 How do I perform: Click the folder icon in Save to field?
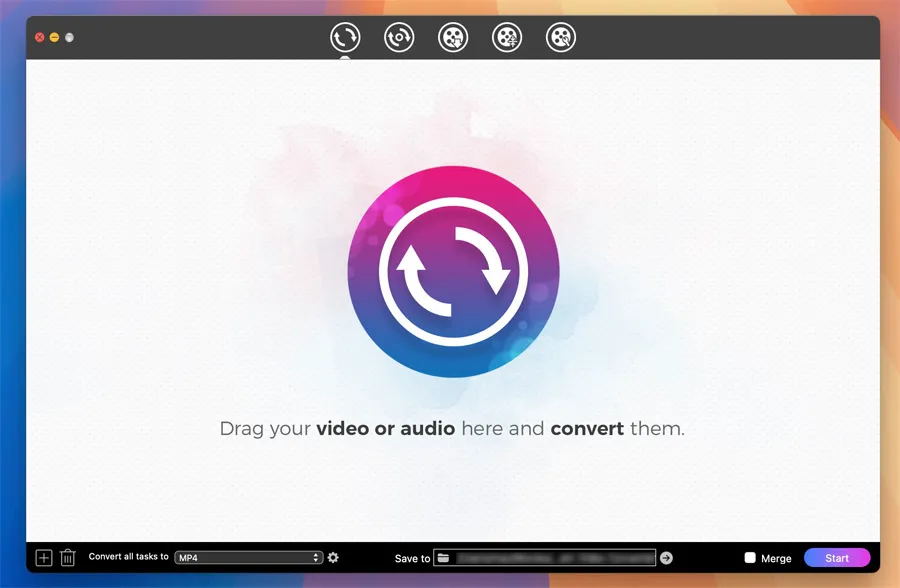(x=443, y=558)
